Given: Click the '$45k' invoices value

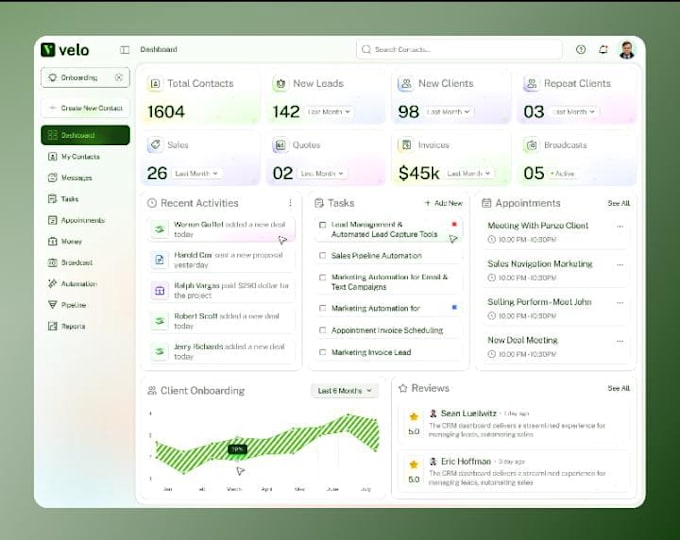Looking at the screenshot, I should coord(418,173).
